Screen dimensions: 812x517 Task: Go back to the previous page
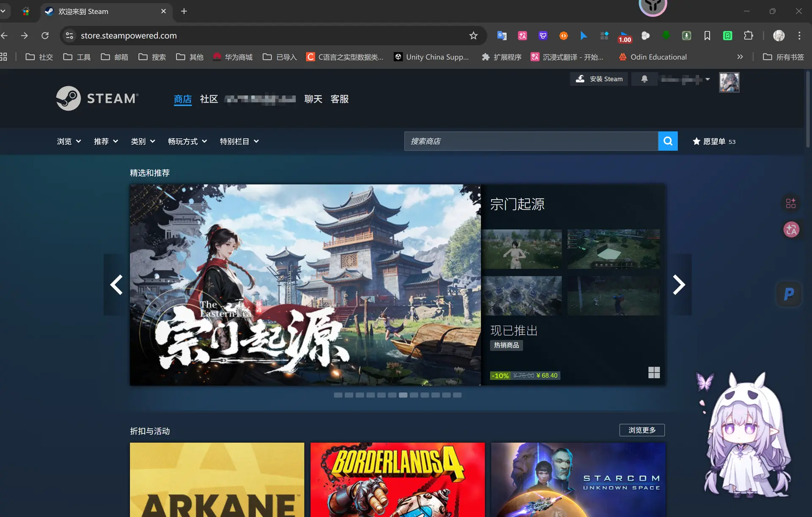click(4, 36)
